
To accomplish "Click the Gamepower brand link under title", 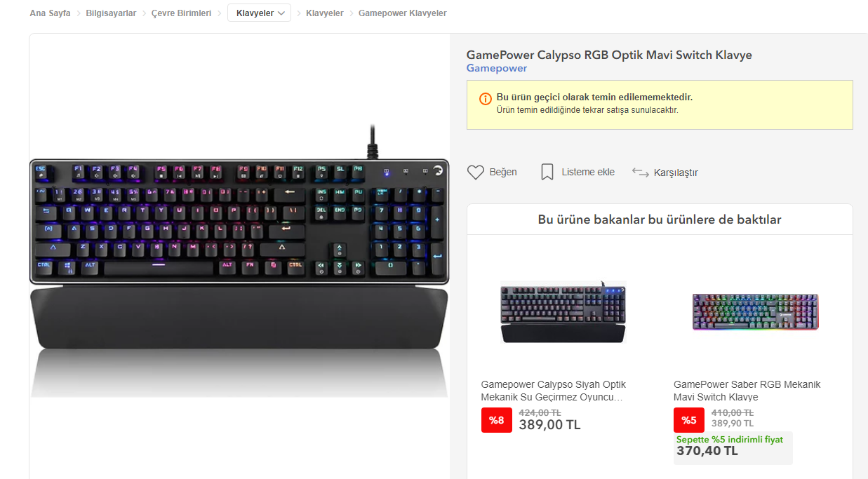I will (x=497, y=68).
